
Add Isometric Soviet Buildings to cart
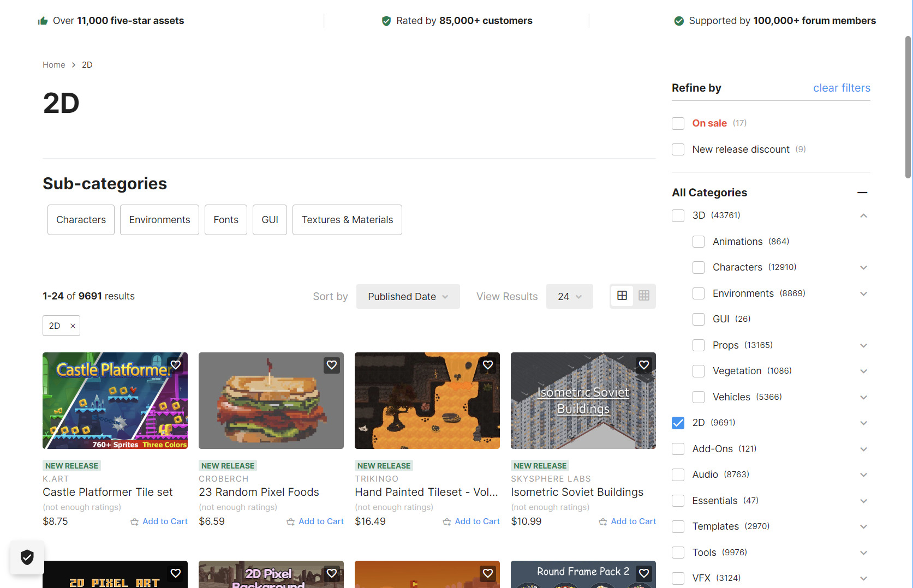[627, 521]
